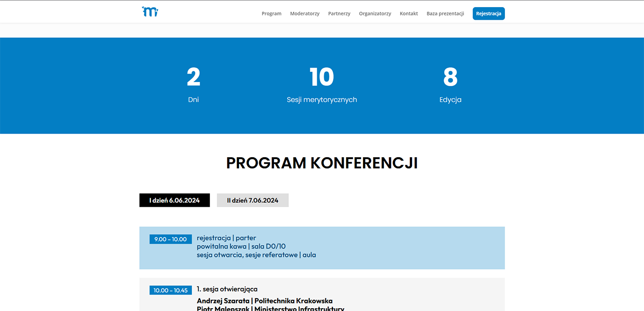Click the PROGRAM KONFERENCJI heading
Screen dimensions: 644x311
pyautogui.click(x=322, y=163)
